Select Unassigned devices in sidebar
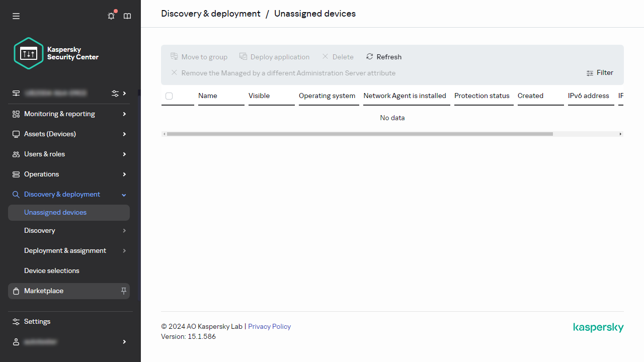 pos(55,212)
